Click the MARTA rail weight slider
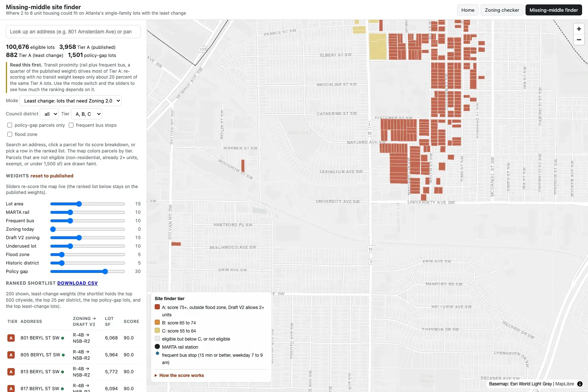The height and width of the screenshot is (392, 588). click(x=87, y=212)
